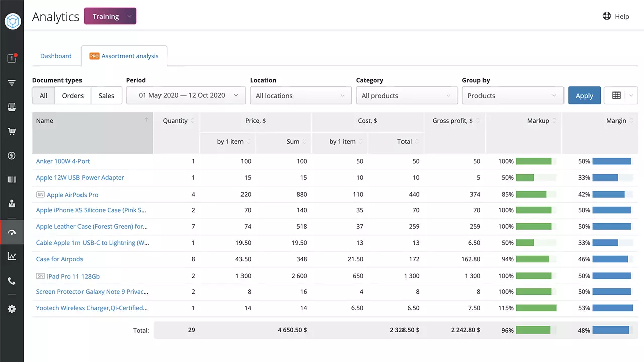Open the Group by Products dropdown
This screenshot has width=644, height=362.
pyautogui.click(x=513, y=96)
